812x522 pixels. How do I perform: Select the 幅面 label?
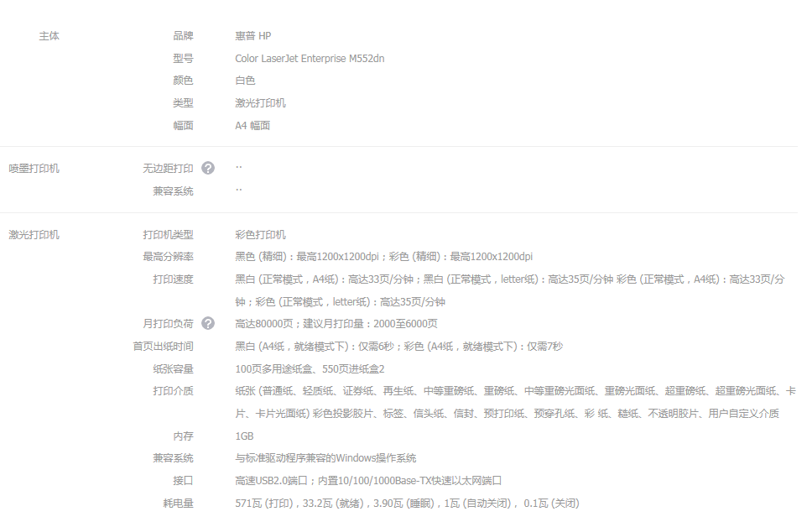point(183,125)
